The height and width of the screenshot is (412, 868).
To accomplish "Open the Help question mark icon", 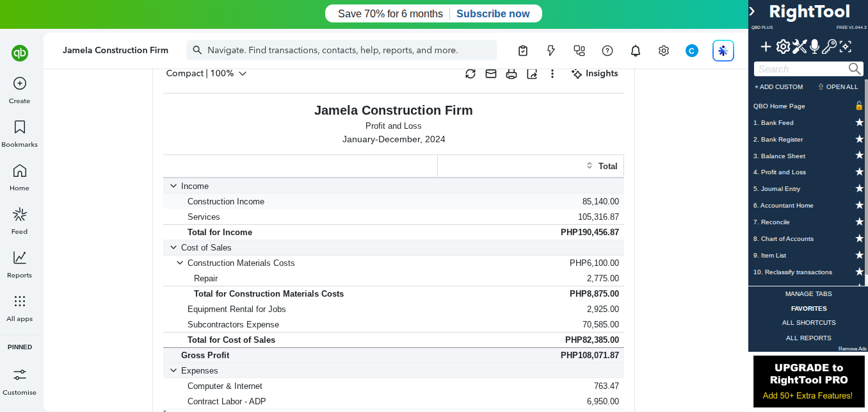I will [x=607, y=51].
